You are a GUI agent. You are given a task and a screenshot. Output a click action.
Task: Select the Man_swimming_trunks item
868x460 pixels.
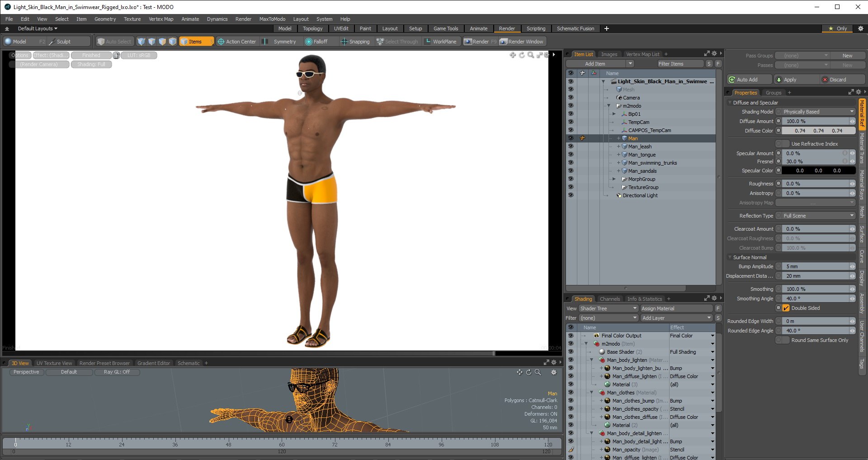(652, 163)
